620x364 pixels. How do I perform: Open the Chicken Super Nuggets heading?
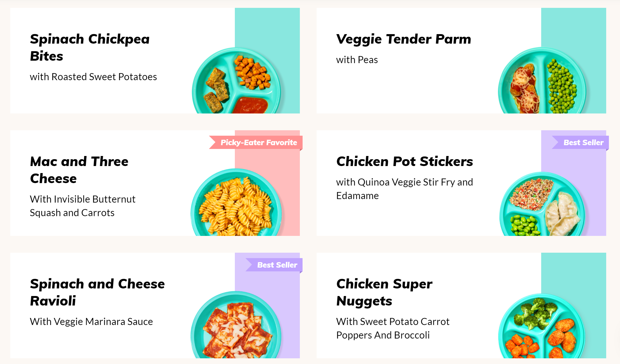pos(384,292)
